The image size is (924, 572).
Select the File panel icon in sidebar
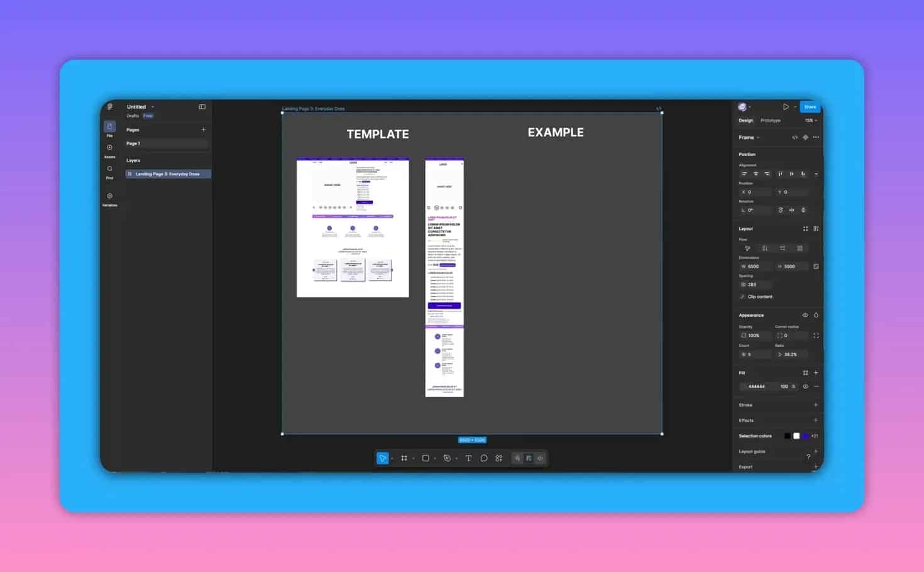(109, 126)
